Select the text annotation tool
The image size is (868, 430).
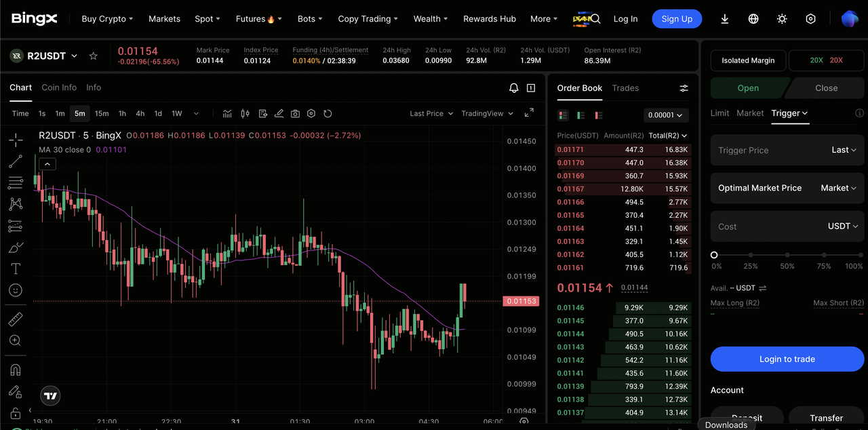[x=15, y=269]
